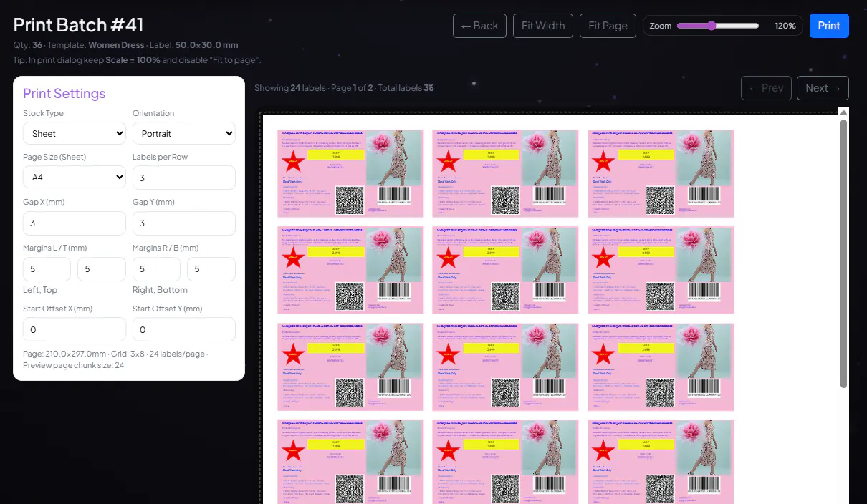Click the Gap Y (mm) field
The image size is (867, 504).
click(184, 223)
